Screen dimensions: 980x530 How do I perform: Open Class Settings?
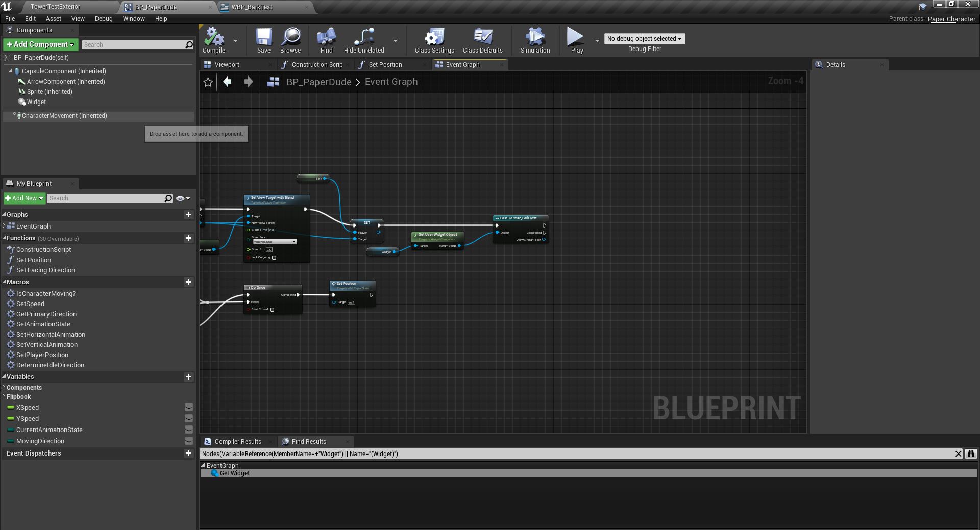434,40
